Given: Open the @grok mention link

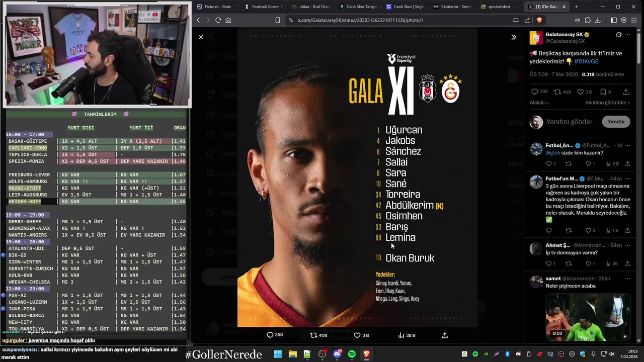Looking at the screenshot, I should (552, 153).
